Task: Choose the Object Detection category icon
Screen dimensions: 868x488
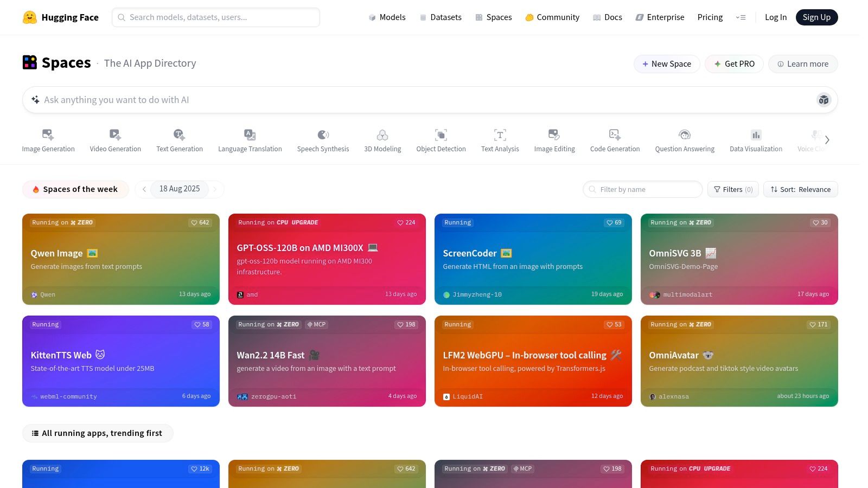Action: (x=441, y=135)
